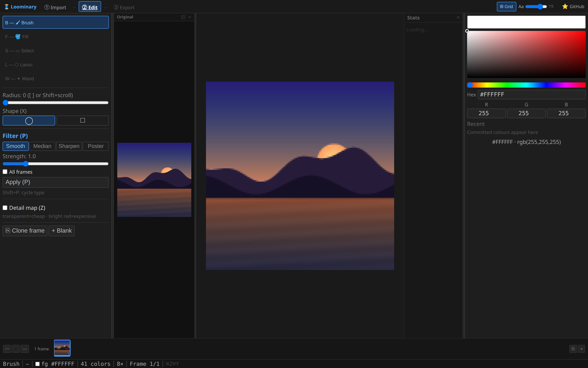
Task: Jump to last frame button
Action: [x=25, y=349]
